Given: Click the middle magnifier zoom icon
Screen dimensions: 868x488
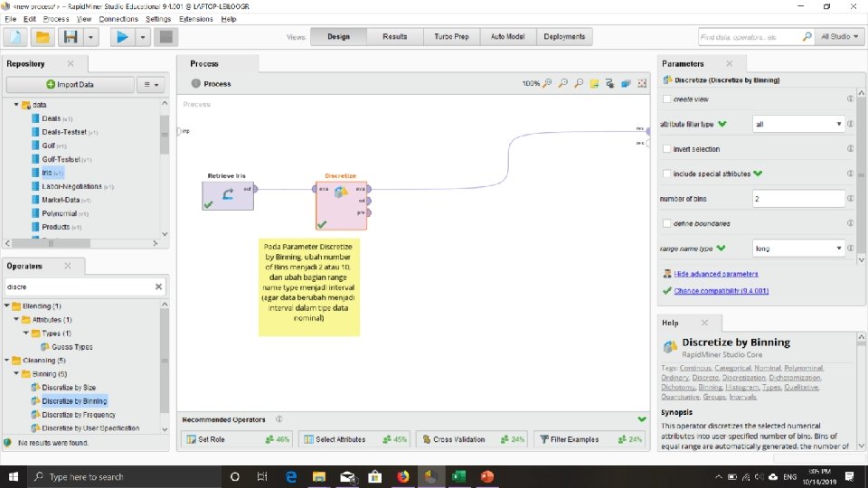Looking at the screenshot, I should point(563,83).
